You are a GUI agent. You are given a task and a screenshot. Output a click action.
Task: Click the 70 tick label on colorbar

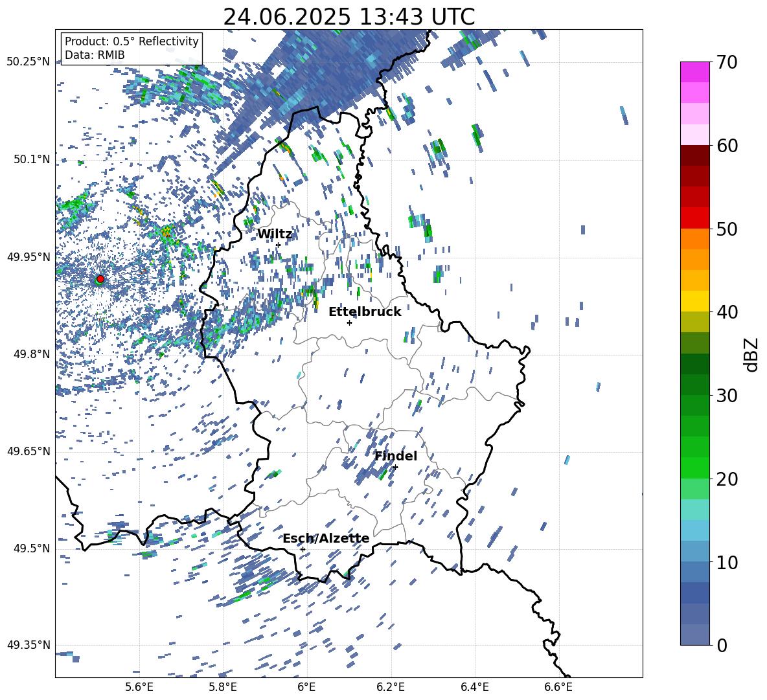[x=727, y=62]
